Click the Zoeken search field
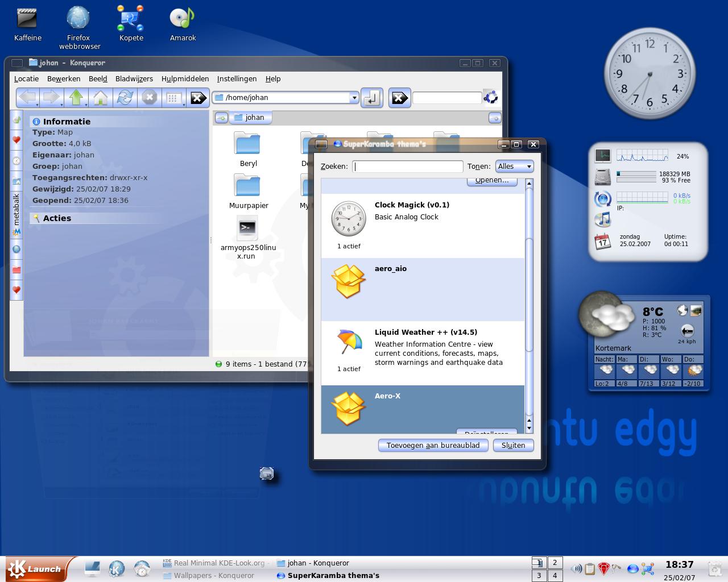Image resolution: width=728 pixels, height=582 pixels. coord(408,167)
